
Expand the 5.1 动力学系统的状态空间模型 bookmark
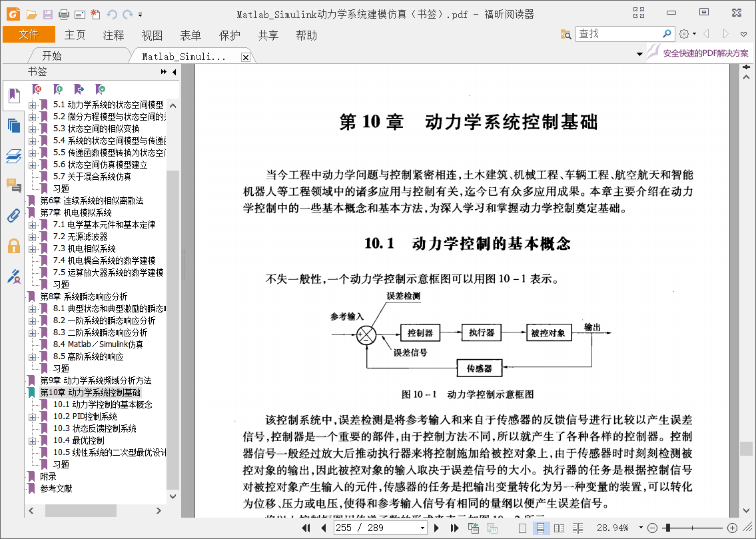point(32,105)
